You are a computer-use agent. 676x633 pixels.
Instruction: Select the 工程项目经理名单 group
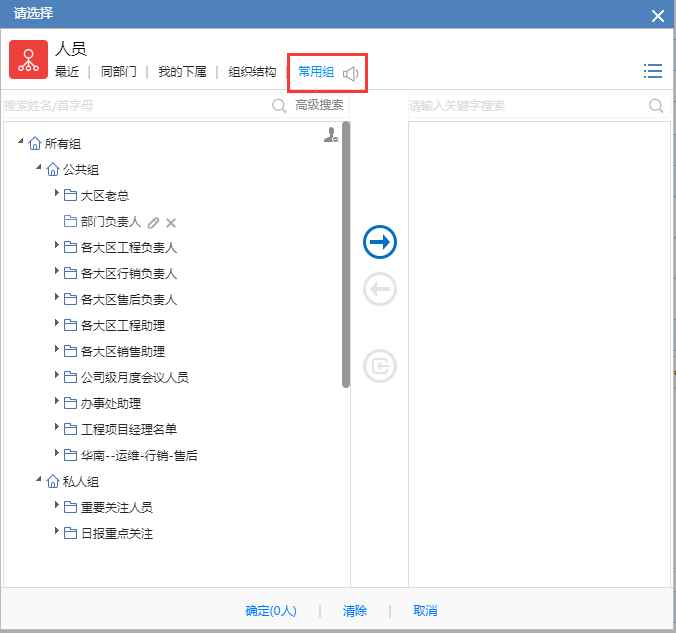tap(128, 429)
